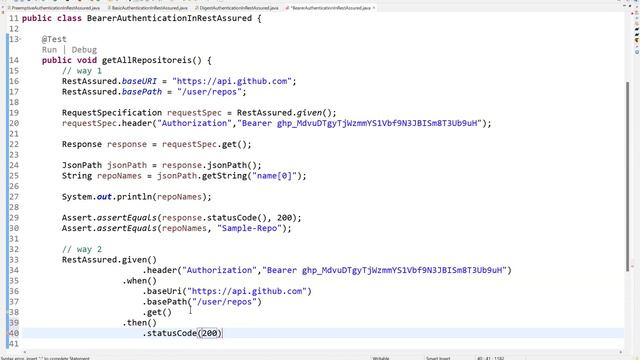
Task: Click the Bearer token string on line 20
Action: (x=360, y=123)
